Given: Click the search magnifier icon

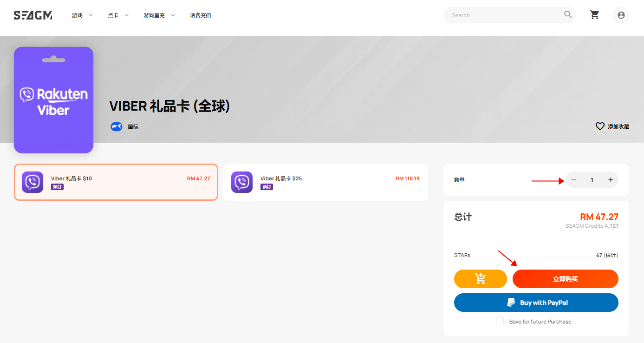Looking at the screenshot, I should pos(568,15).
